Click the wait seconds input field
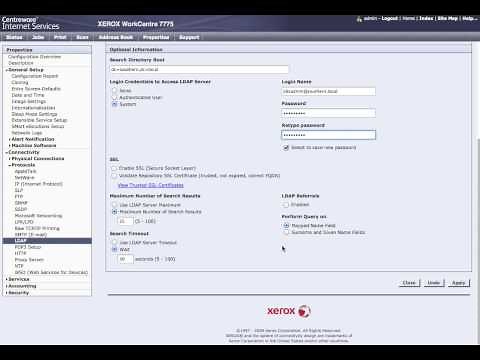Viewport: 480px width, 360px height. [126, 259]
